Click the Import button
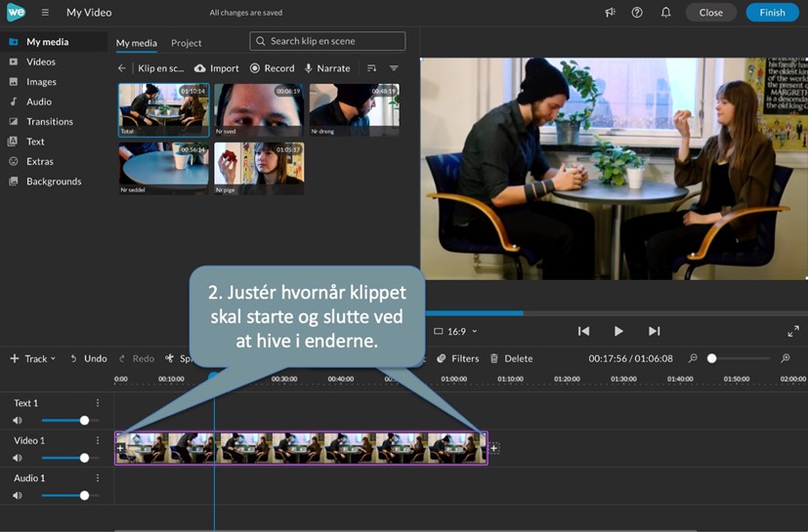 pyautogui.click(x=217, y=68)
